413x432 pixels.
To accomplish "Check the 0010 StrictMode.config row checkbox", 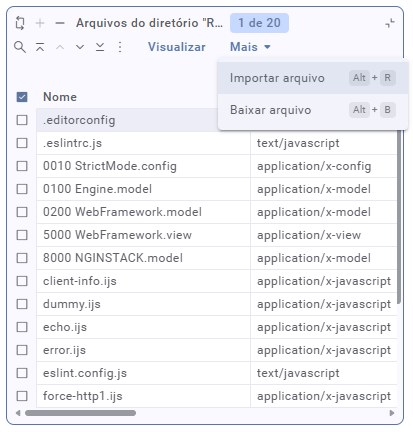I will pos(22,166).
